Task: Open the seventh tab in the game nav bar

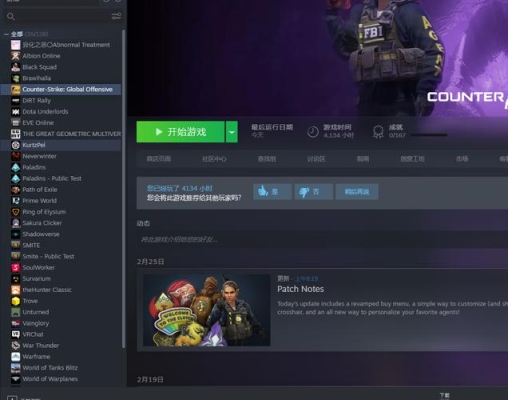Action: tap(462, 159)
